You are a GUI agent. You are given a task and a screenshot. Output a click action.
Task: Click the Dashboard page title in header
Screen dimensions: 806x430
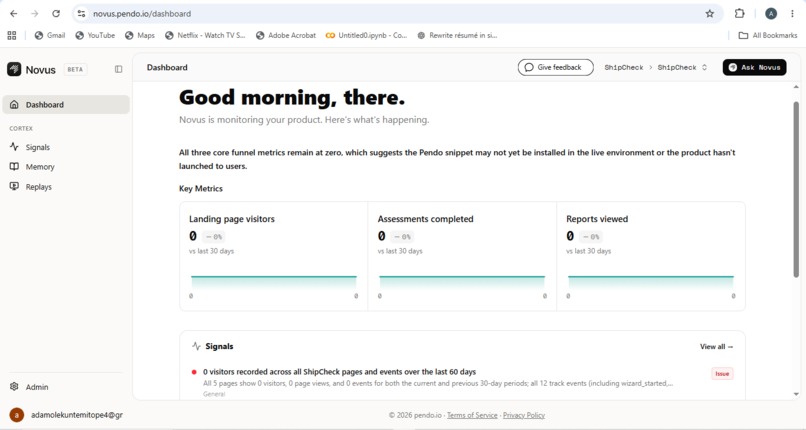tap(167, 67)
